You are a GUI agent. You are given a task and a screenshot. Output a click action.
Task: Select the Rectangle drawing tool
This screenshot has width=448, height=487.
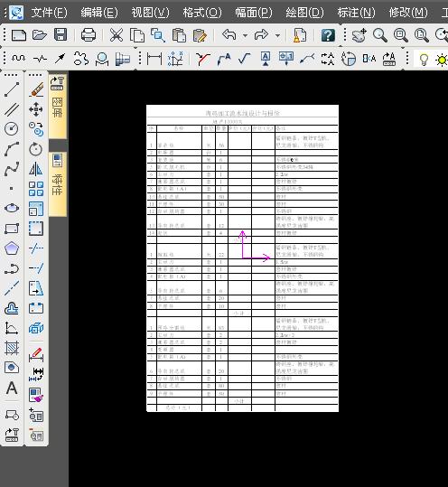(12, 229)
